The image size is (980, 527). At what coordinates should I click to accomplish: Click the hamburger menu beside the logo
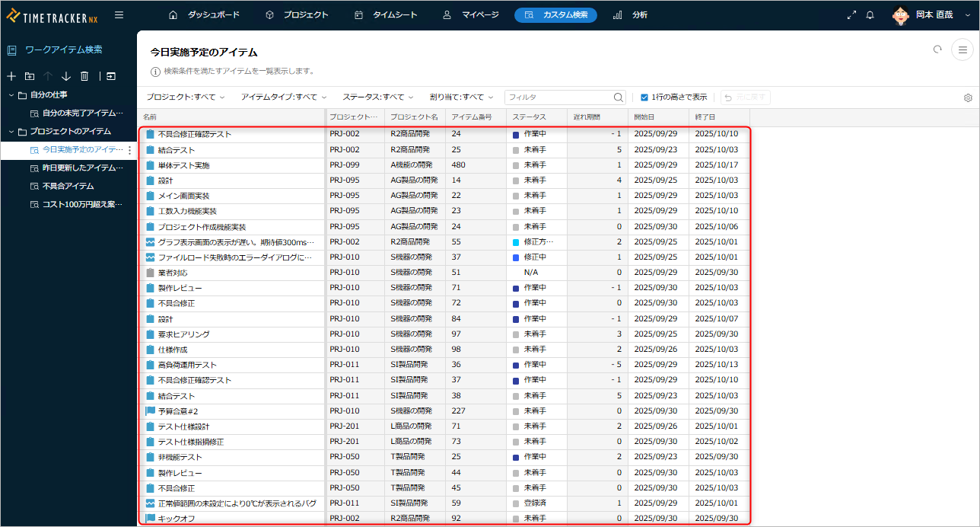119,14
